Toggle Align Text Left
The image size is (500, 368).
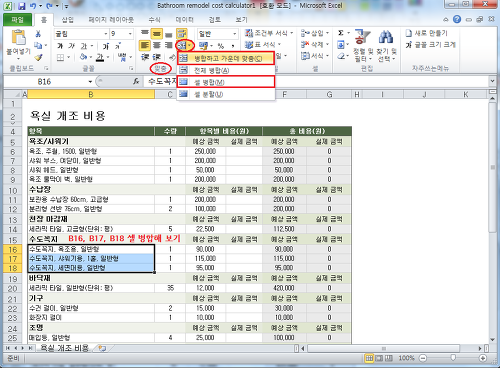pos(145,45)
